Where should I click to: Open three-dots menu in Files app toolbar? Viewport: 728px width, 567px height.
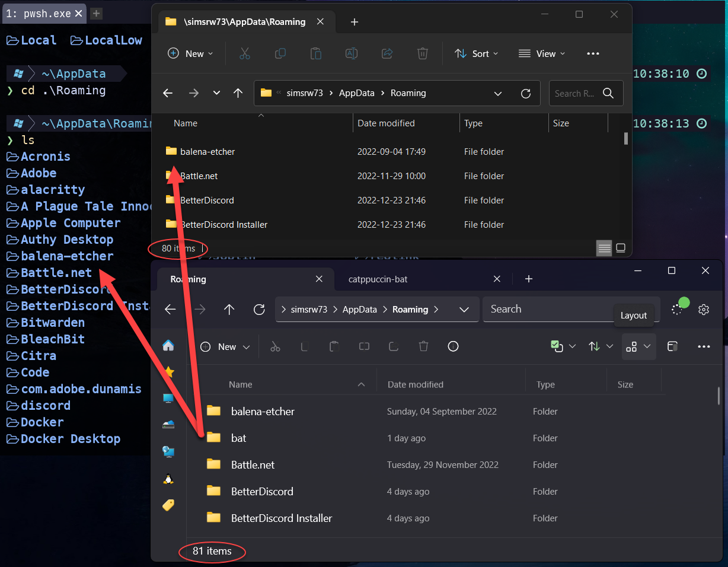[704, 346]
